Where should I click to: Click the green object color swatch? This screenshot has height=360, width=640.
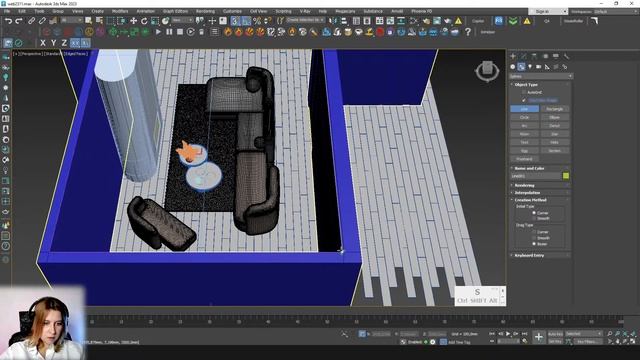(566, 176)
